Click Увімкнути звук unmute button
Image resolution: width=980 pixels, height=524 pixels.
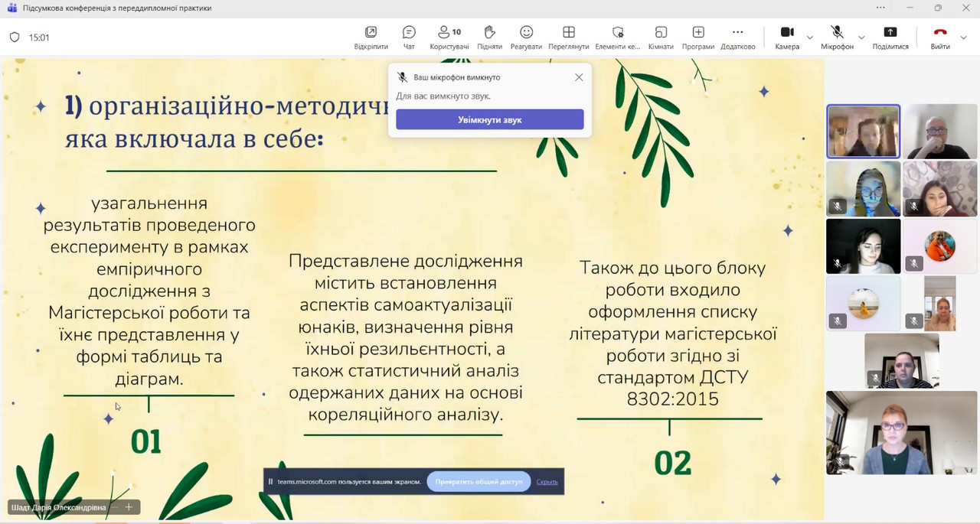(x=489, y=119)
